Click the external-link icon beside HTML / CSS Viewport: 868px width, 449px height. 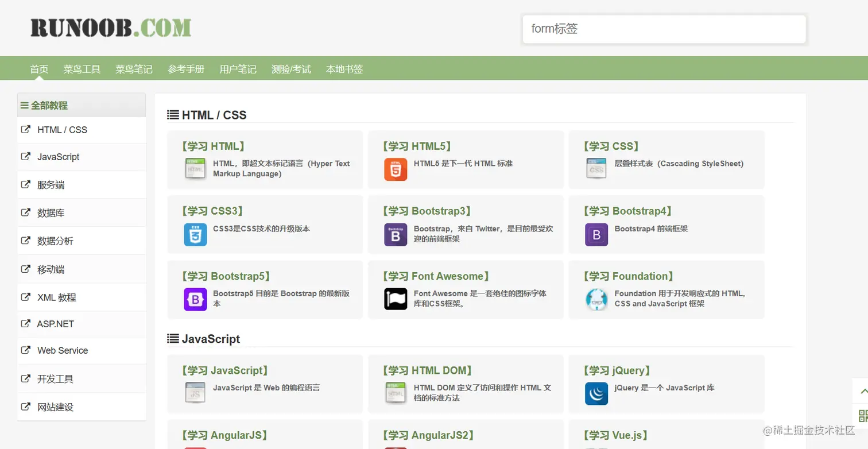(26, 129)
